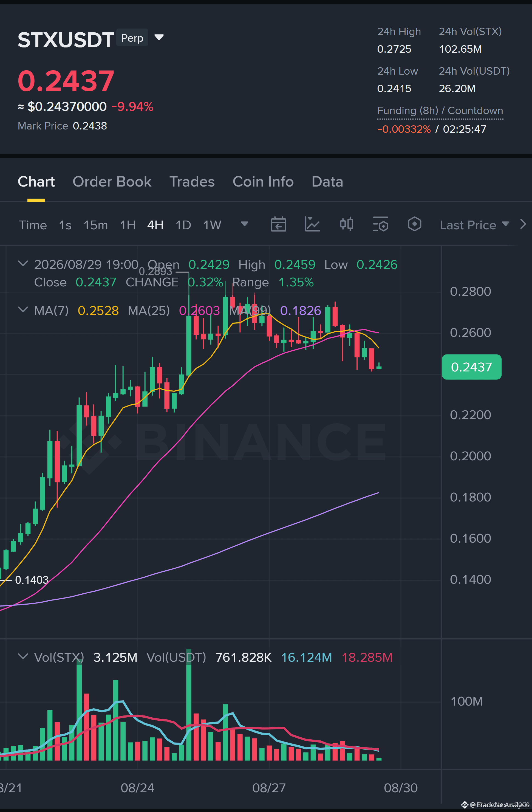
Task: Click the 24h Low value 0.2415
Action: pyautogui.click(x=394, y=89)
